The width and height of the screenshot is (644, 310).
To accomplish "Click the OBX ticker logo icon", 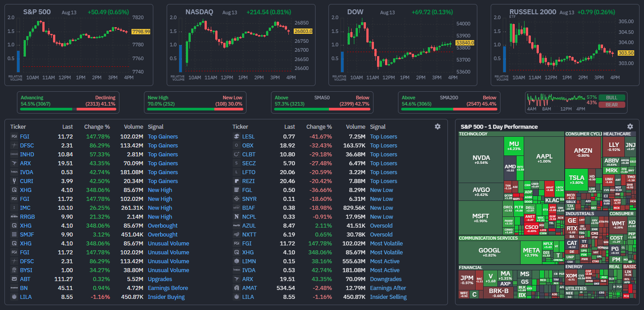I will [x=236, y=146].
